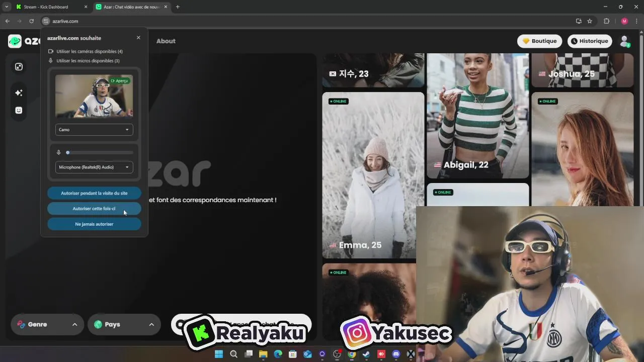This screenshot has width=644, height=362.
Task: Launch Microsoft Edge from taskbar
Action: point(278,354)
